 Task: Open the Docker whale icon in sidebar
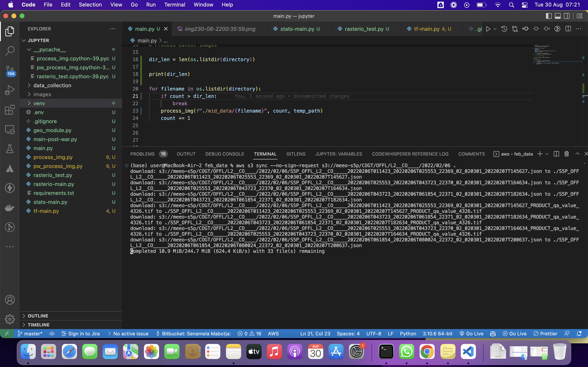click(10, 208)
